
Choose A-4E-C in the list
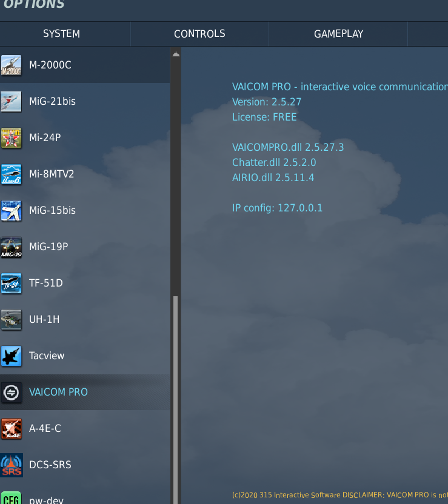pos(85,428)
